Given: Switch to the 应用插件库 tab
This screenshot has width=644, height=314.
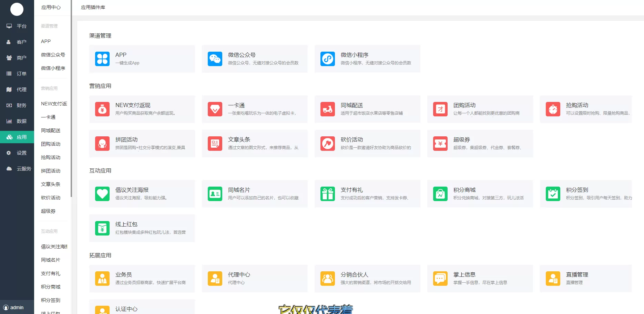Looking at the screenshot, I should click(x=93, y=7).
